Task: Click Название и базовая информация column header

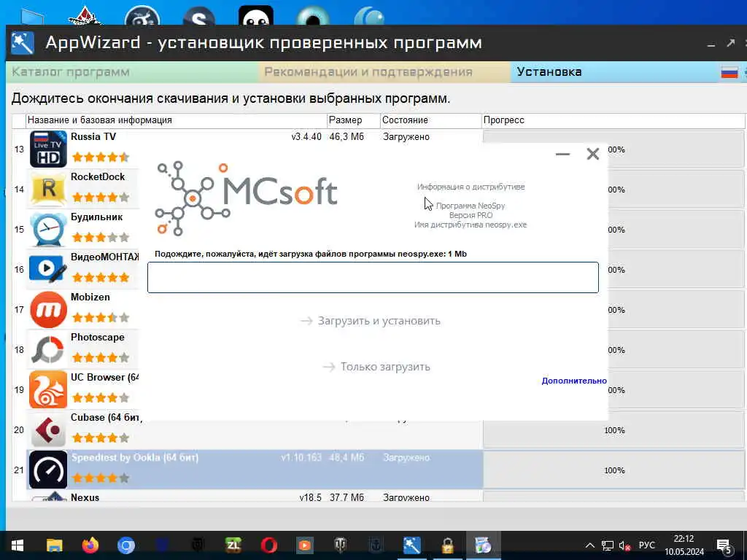Action: [x=176, y=120]
